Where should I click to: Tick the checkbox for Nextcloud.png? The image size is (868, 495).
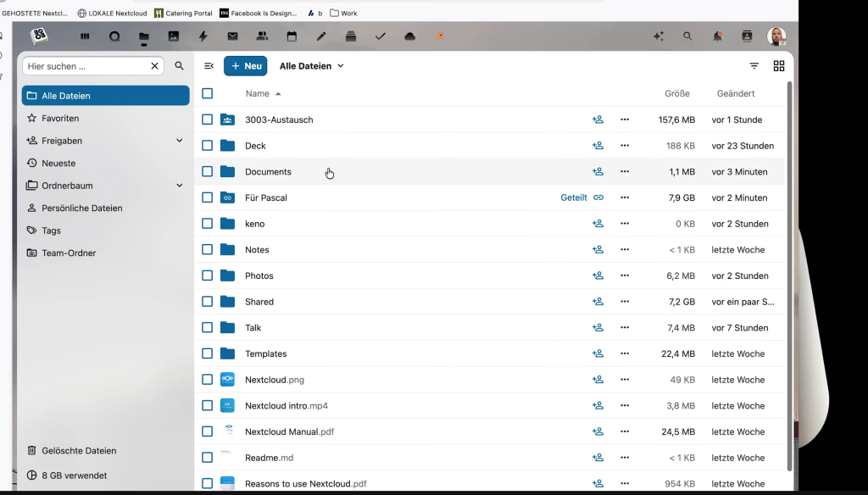click(208, 380)
